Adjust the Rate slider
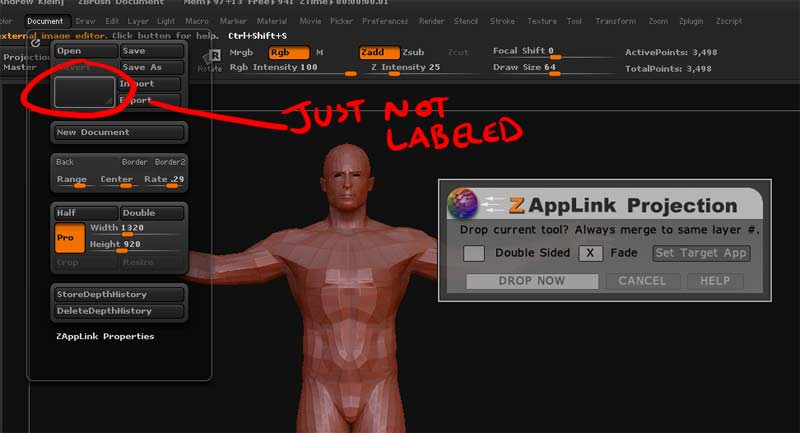800x433 pixels. pos(164,181)
